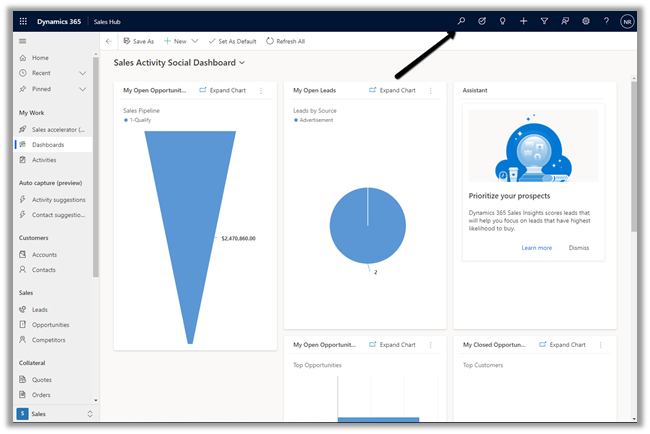Open the advanced find filter icon
The image size is (650, 434).
[544, 20]
